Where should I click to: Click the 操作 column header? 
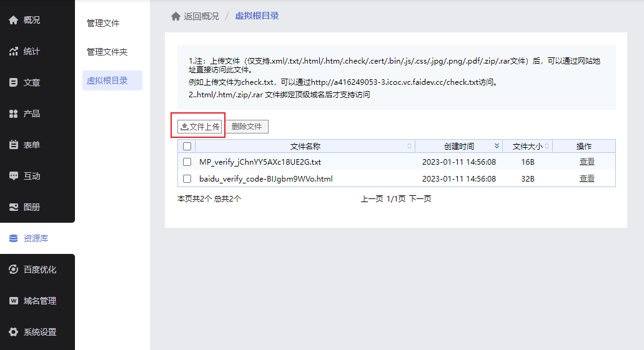point(583,147)
